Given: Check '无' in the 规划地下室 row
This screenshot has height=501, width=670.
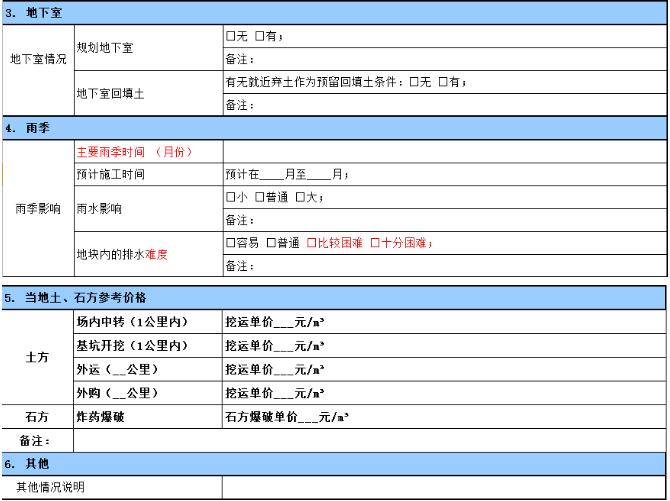Looking at the screenshot, I should [230, 37].
